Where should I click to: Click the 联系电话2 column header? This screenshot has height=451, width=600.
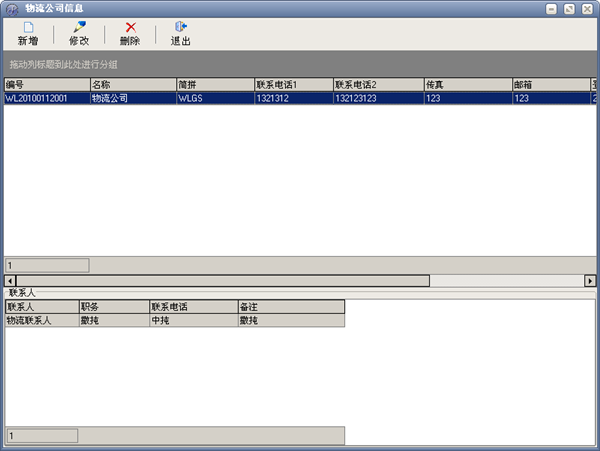(x=377, y=85)
